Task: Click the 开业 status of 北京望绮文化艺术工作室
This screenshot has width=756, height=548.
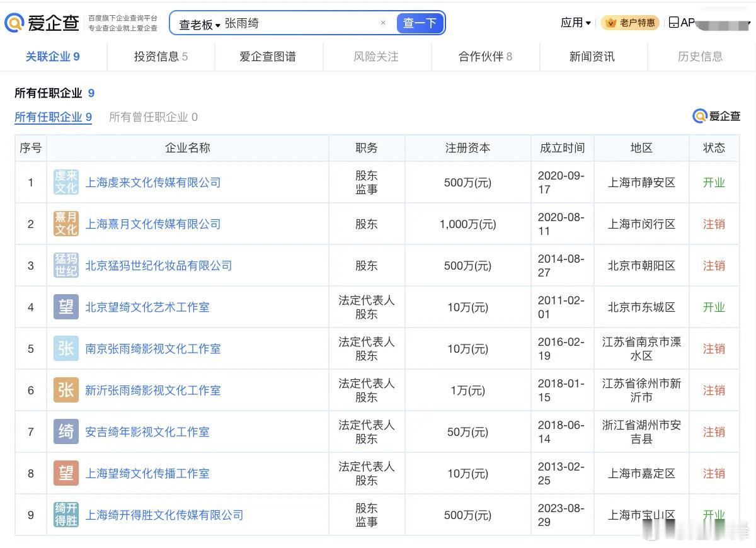Action: [714, 307]
